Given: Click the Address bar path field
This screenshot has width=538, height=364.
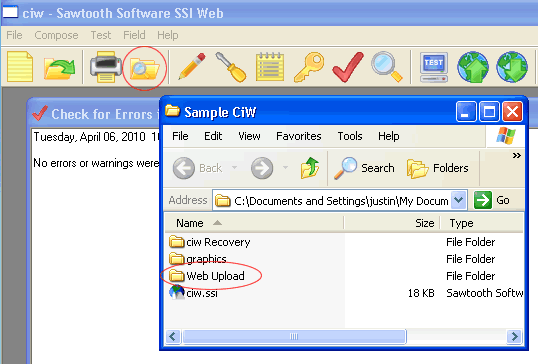Looking at the screenshot, I should pos(332,200).
